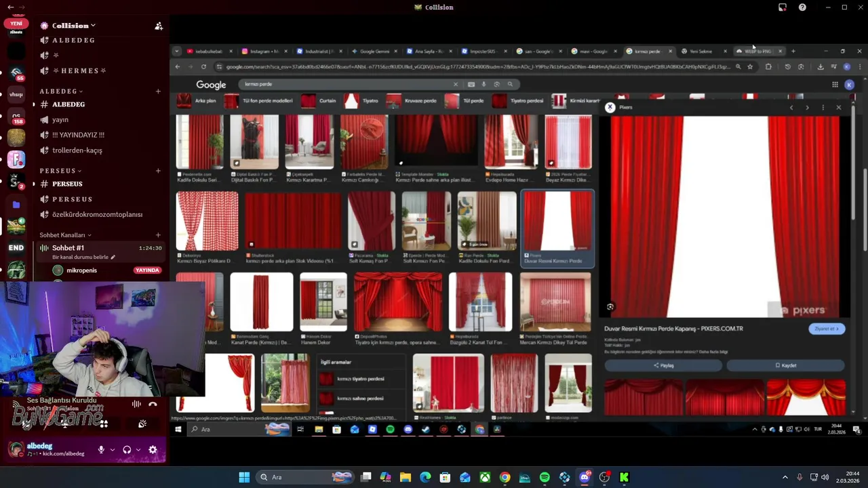This screenshot has height=488, width=868.
Task: Select the Curtain filter chip
Action: (x=319, y=101)
